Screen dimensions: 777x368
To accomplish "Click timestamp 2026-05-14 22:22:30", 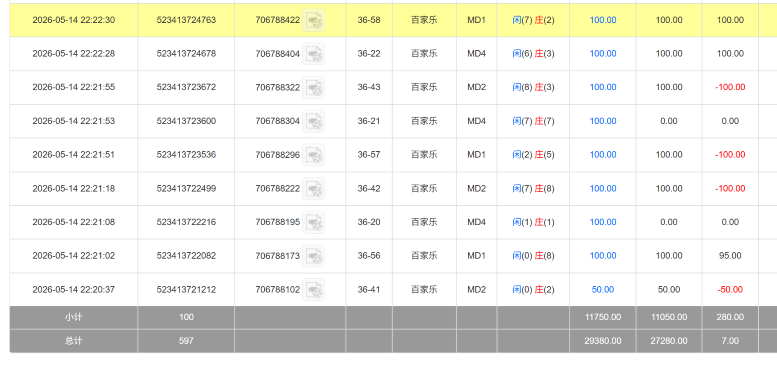I will 74,20.
